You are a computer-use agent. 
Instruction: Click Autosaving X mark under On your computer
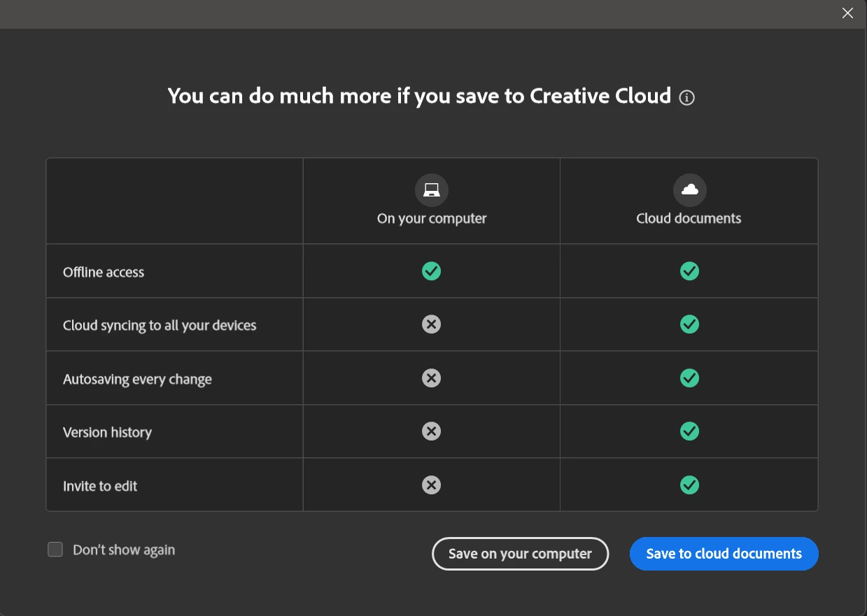[x=432, y=378]
